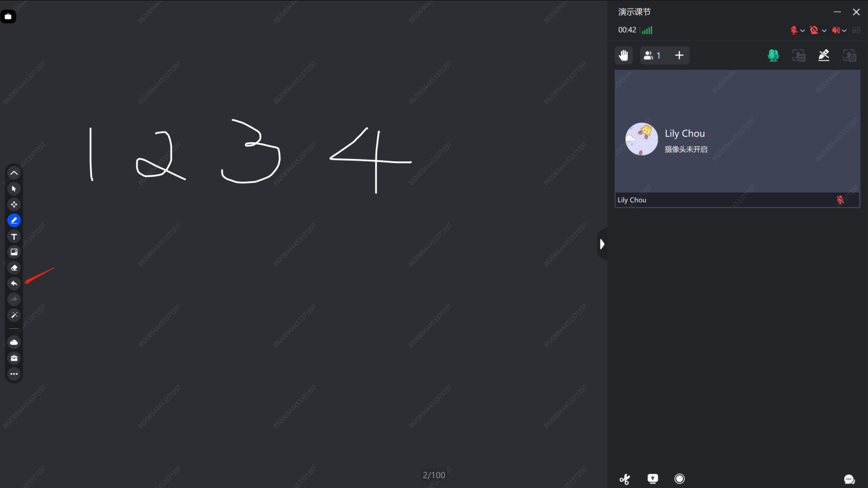Image resolution: width=868 pixels, height=488 pixels.
Task: Open the chat bubble icon
Action: tap(849, 479)
